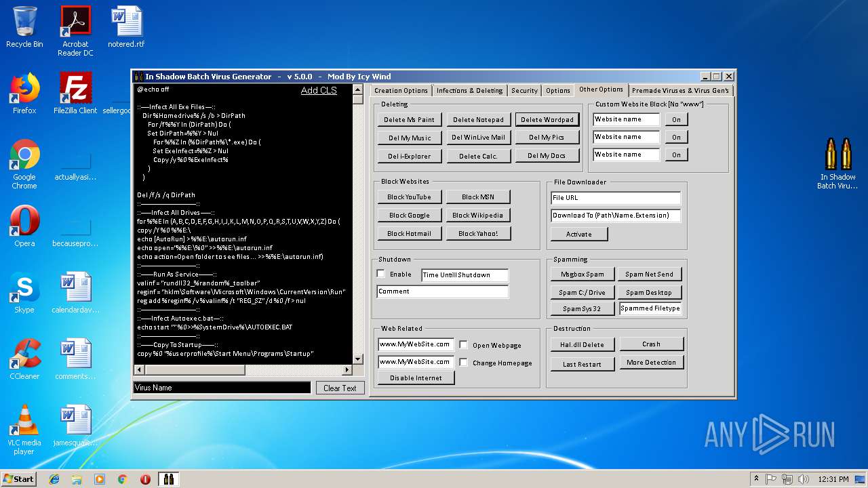Click the Clear Text button
The image size is (868, 488).
click(340, 388)
